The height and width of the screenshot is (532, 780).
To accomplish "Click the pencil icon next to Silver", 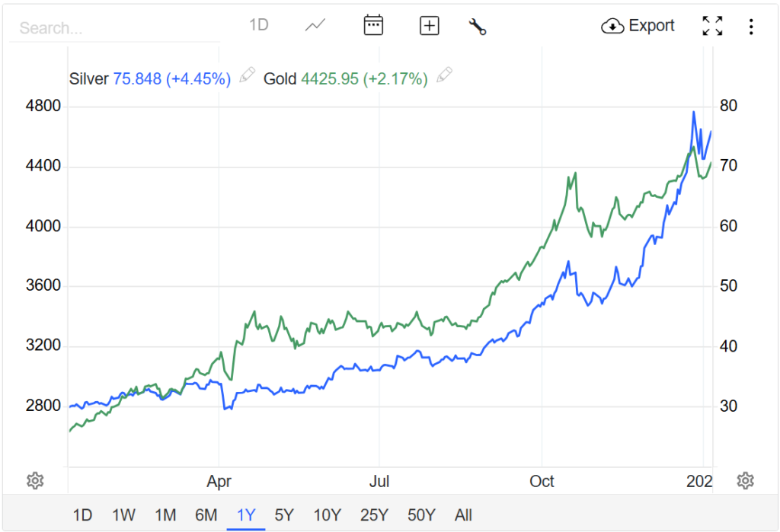I will (246, 75).
